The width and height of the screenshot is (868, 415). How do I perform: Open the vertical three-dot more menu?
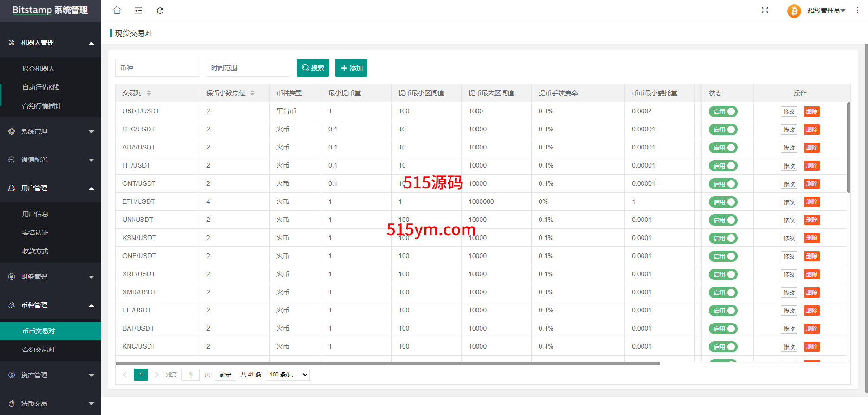858,10
